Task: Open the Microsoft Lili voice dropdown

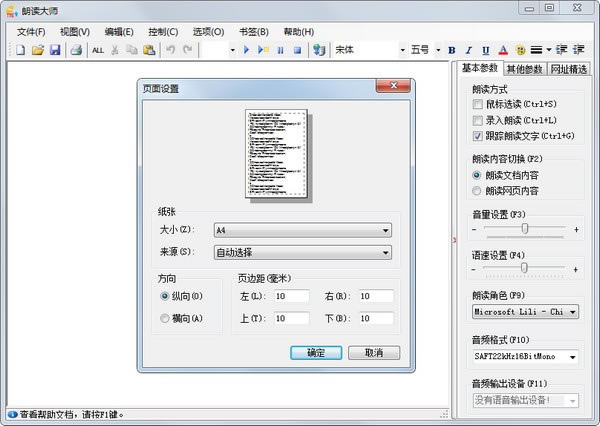Action: click(x=525, y=312)
